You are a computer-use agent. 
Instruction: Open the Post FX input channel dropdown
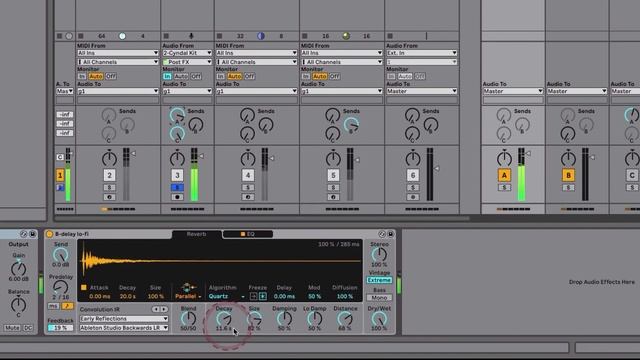coord(187,62)
